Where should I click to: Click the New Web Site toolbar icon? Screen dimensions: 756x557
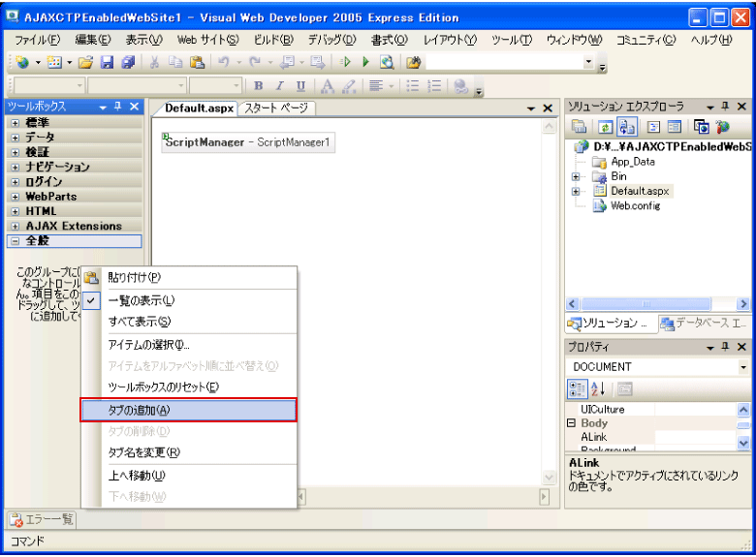[21, 62]
